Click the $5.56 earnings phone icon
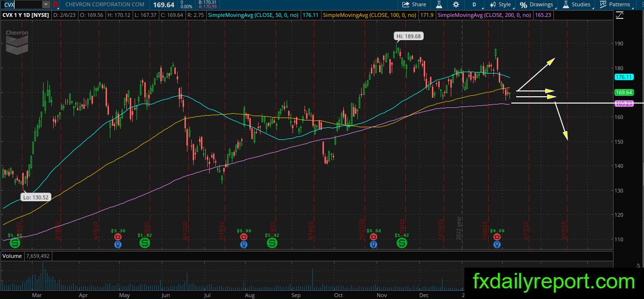 click(373, 237)
